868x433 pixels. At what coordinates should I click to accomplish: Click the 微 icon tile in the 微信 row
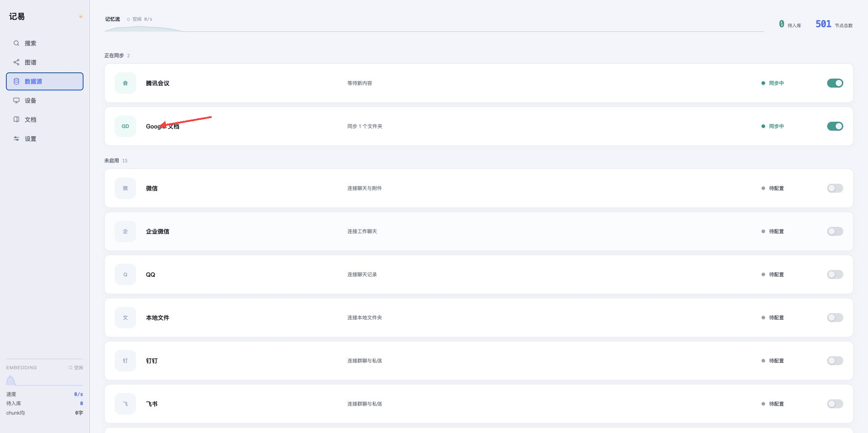click(x=125, y=188)
